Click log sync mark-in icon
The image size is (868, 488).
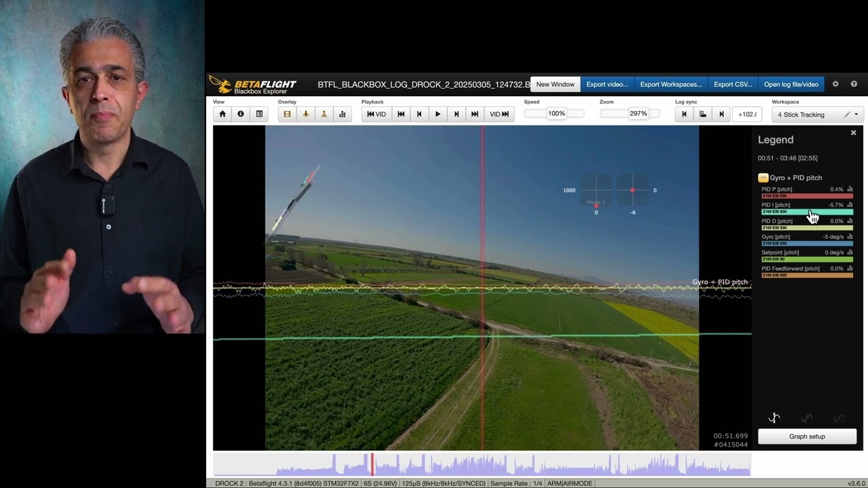tap(684, 114)
